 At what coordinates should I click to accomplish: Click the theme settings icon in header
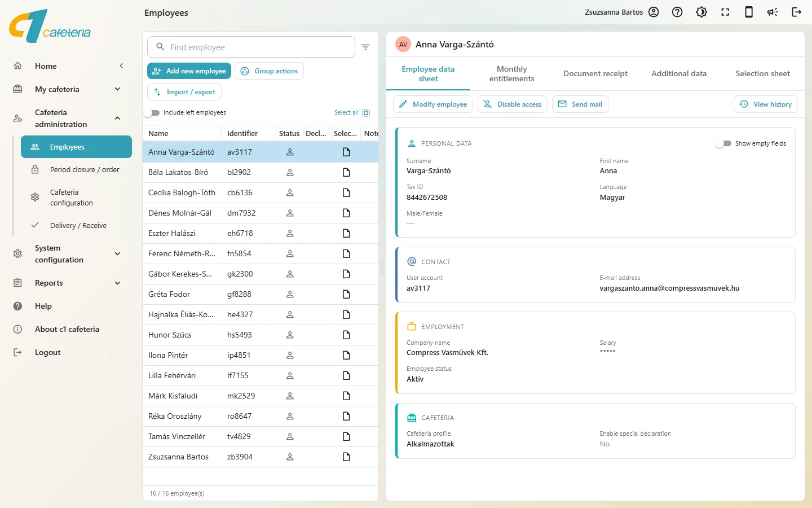[701, 12]
